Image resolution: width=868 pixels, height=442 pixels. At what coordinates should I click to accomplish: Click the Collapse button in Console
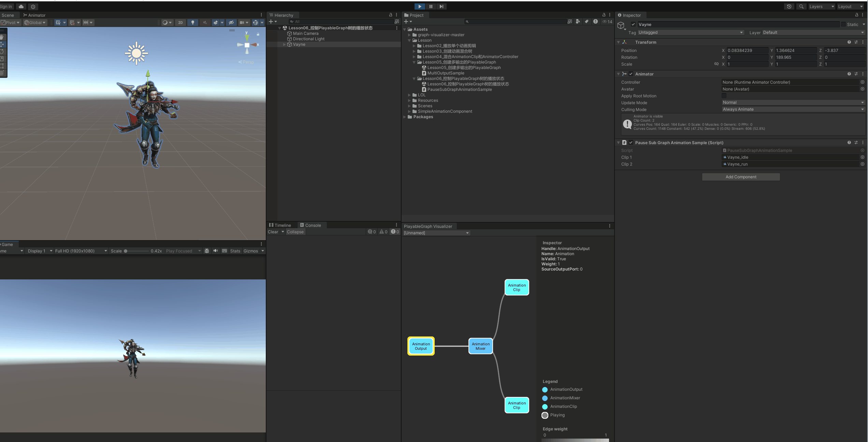pyautogui.click(x=295, y=232)
